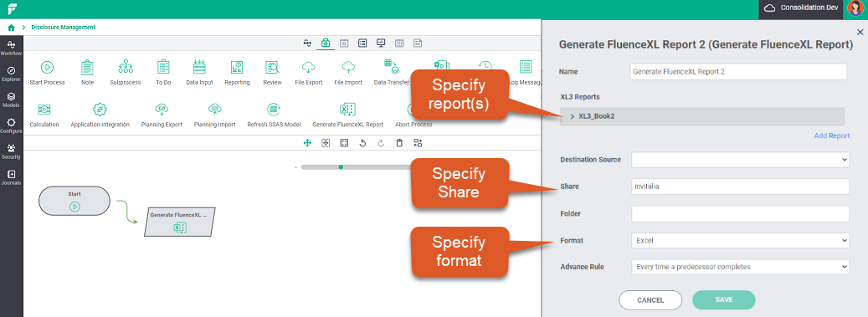Switch to the list view tab
Screen dimensions: 868x317
pyautogui.click(x=362, y=43)
